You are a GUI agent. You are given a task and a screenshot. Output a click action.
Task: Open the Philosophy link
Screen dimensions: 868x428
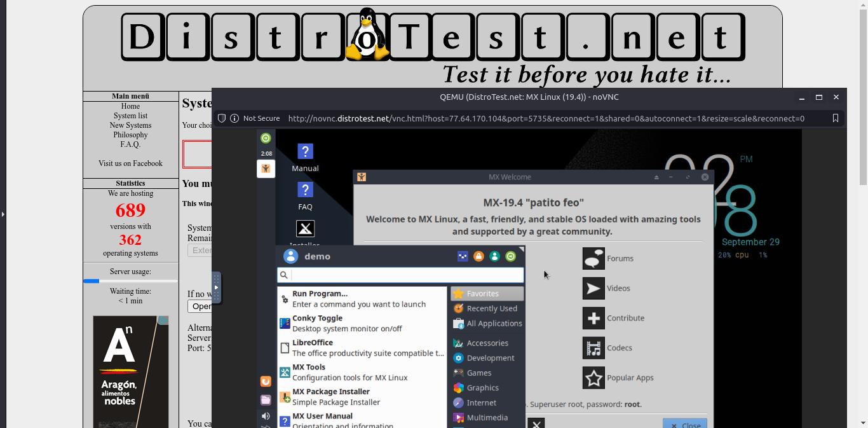130,135
